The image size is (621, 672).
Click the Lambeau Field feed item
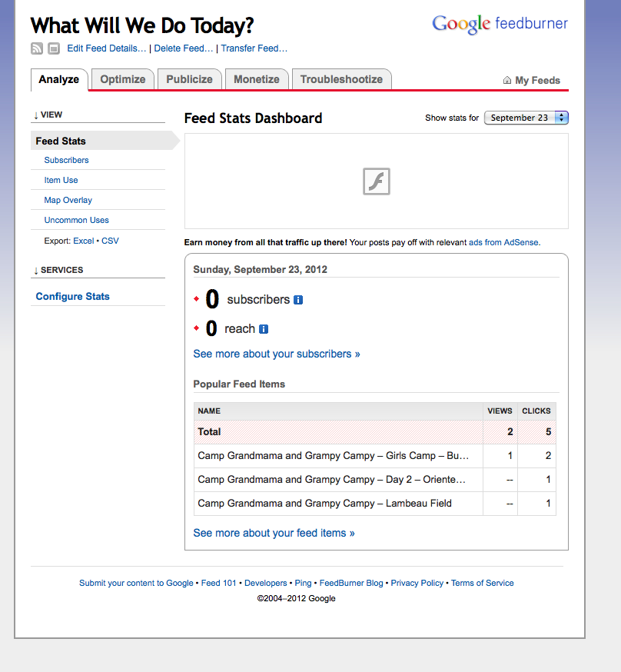[324, 504]
